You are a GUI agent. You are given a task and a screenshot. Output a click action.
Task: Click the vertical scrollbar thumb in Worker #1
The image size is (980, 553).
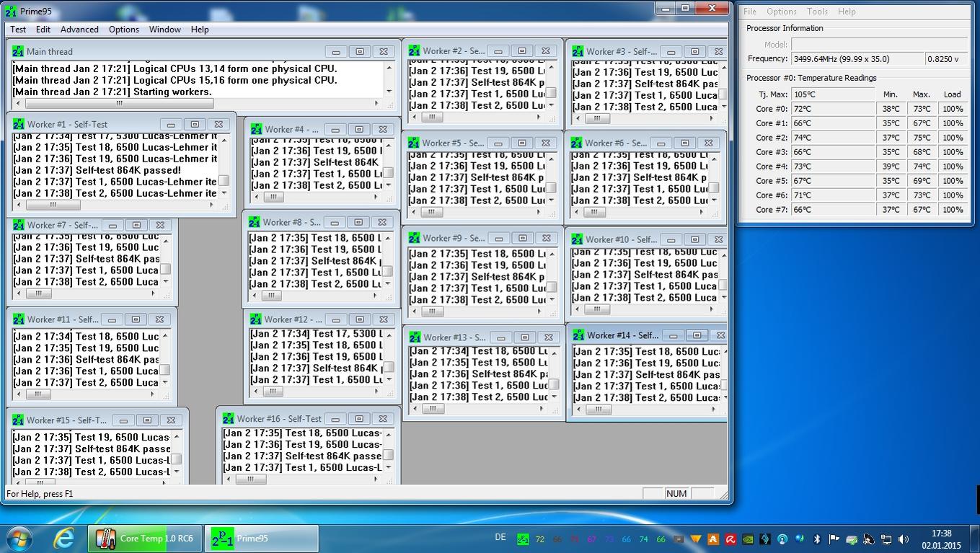pyautogui.click(x=224, y=181)
